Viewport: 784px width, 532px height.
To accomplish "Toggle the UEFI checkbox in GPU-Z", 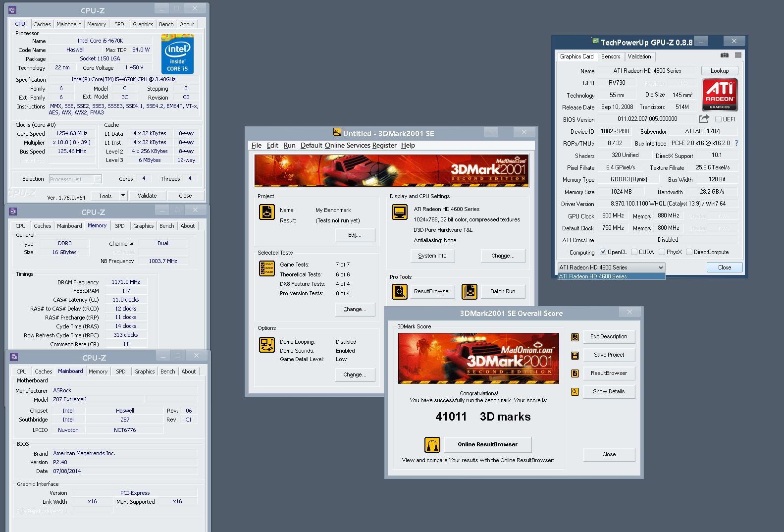I will (x=718, y=119).
